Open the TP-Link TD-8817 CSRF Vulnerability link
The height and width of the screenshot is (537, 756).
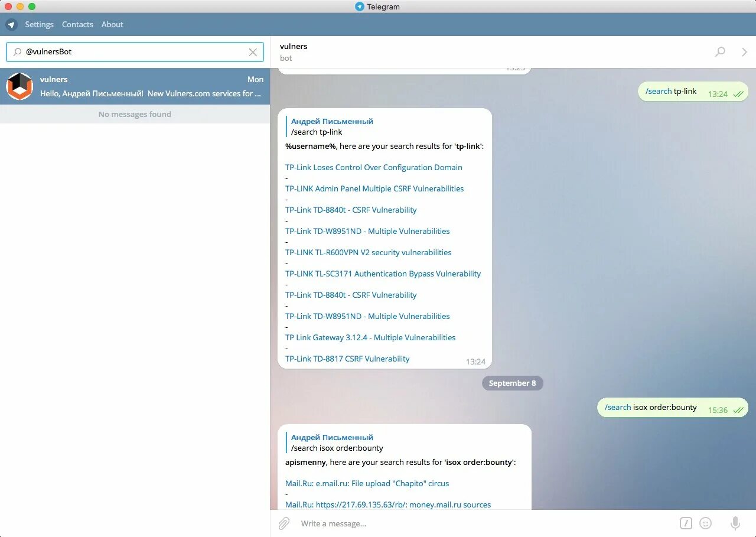pyautogui.click(x=347, y=359)
